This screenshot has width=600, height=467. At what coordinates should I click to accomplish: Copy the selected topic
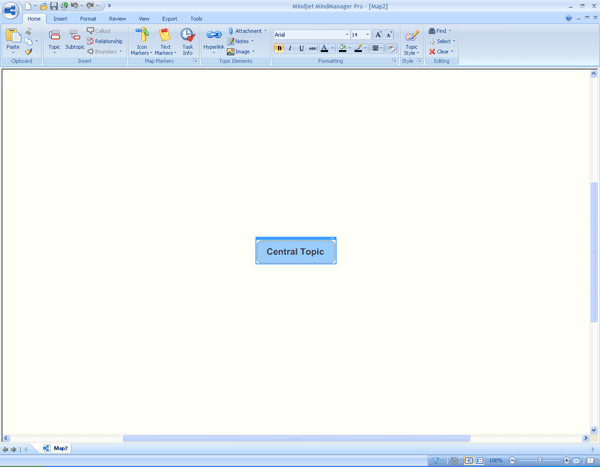[x=29, y=41]
